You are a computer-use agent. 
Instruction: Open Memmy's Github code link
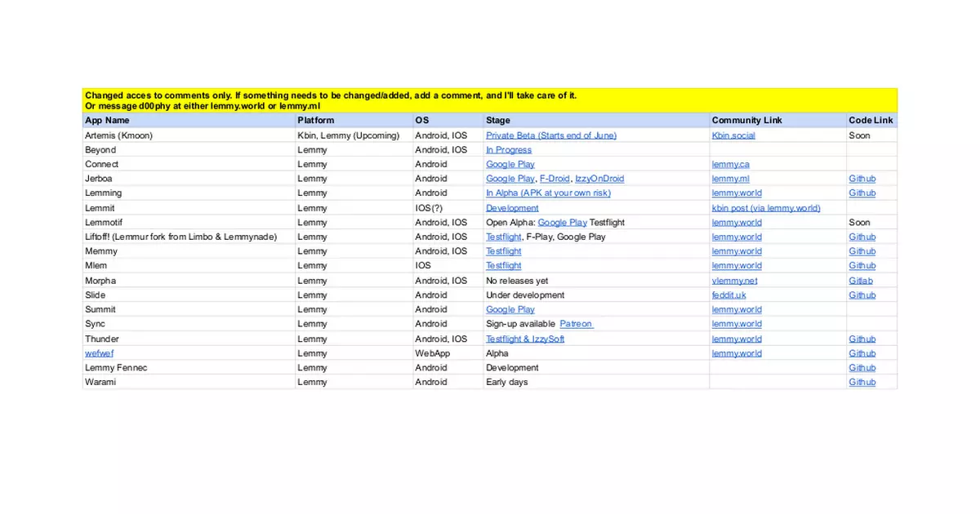pyautogui.click(x=862, y=251)
